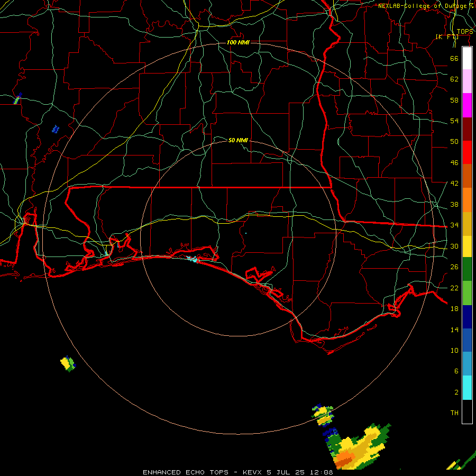Click the legend value 2
This screenshot has width=476, height=476.
point(456,392)
